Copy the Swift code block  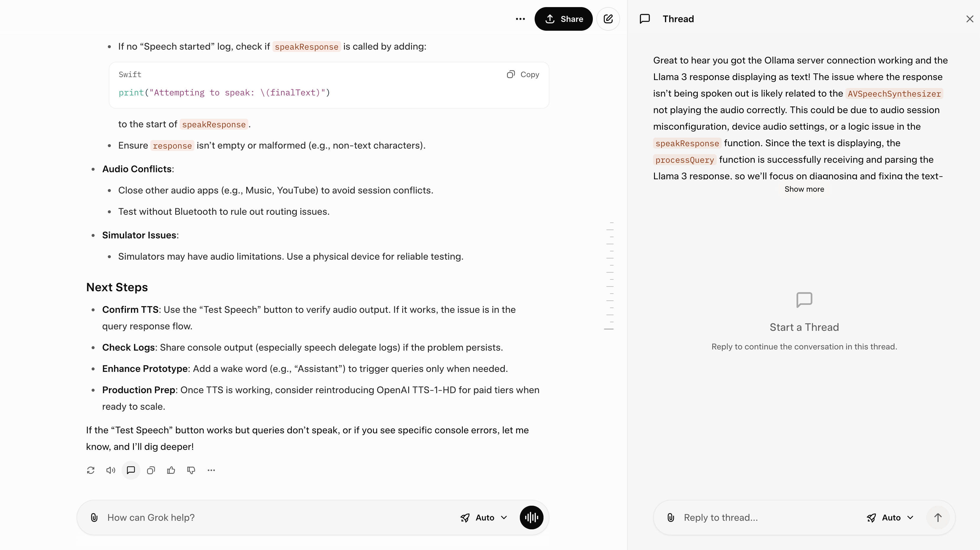click(x=523, y=74)
